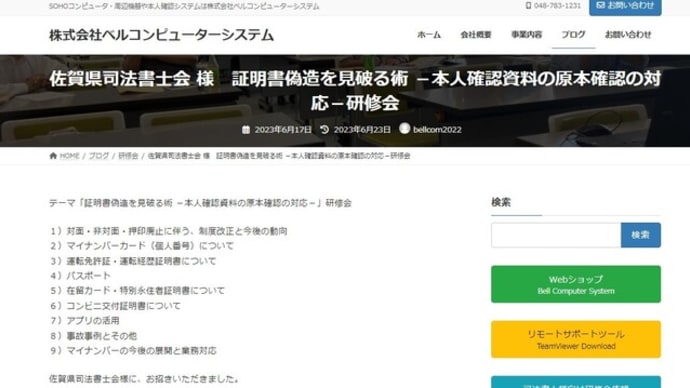This screenshot has width=690, height=388.
Task: Open the 事業内容 menu item
Action: [x=526, y=35]
